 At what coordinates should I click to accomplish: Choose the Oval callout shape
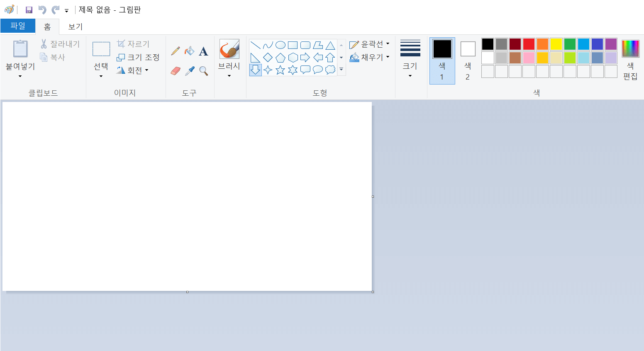pyautogui.click(x=318, y=70)
